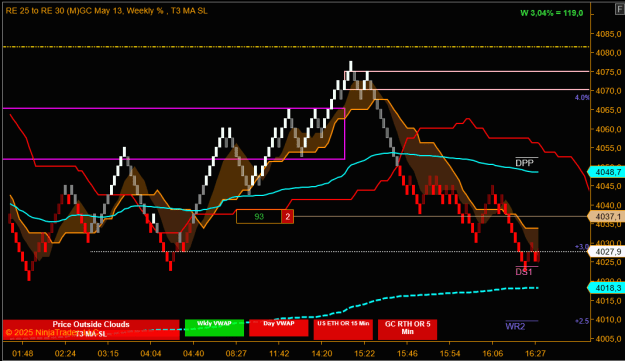Click the GC RTH OR 5 Min box

(x=407, y=330)
